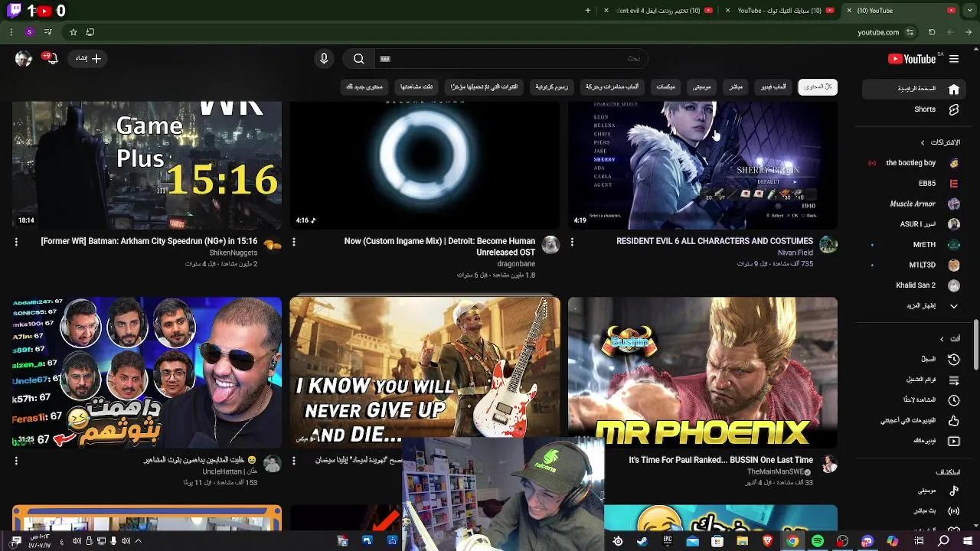Select the mixes filter chip
Screen dimensions: 980x551
pos(666,87)
